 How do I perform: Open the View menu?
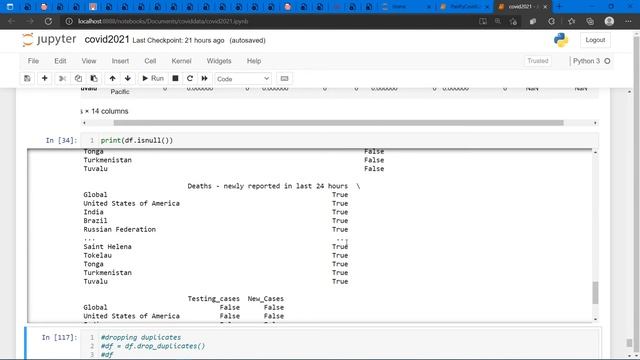[89, 61]
